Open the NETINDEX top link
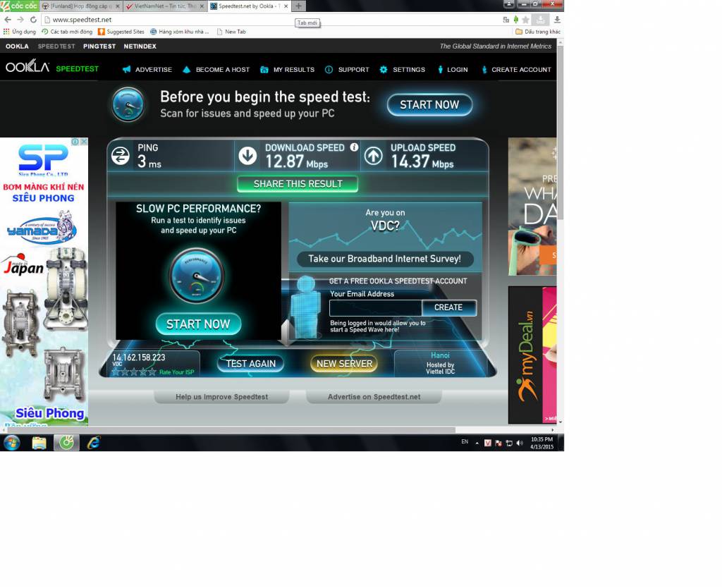722x588 pixels. (140, 46)
